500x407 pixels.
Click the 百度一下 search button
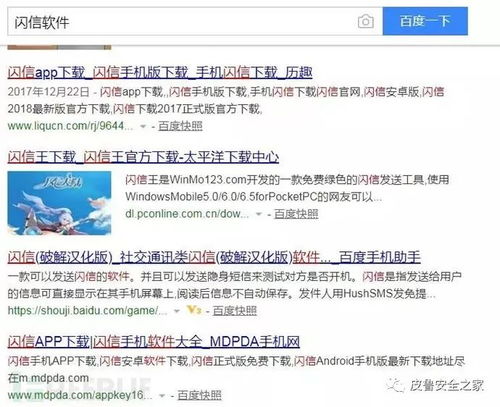pyautogui.click(x=425, y=21)
